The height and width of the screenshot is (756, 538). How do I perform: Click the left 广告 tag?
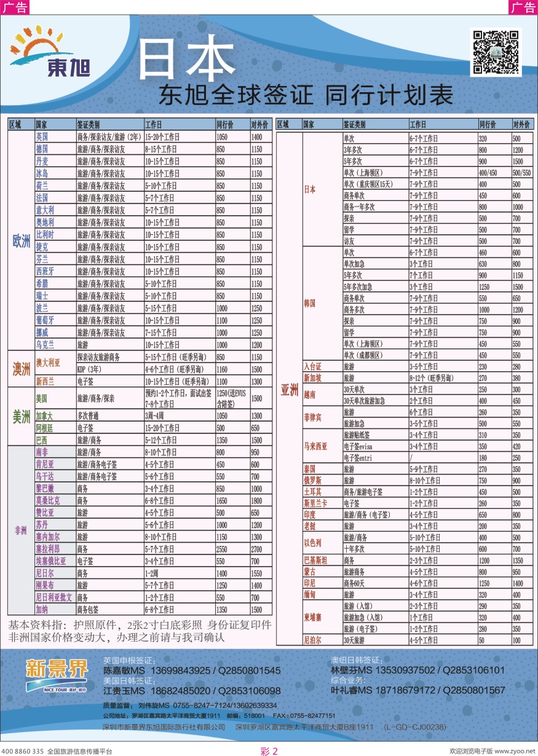point(14,7)
